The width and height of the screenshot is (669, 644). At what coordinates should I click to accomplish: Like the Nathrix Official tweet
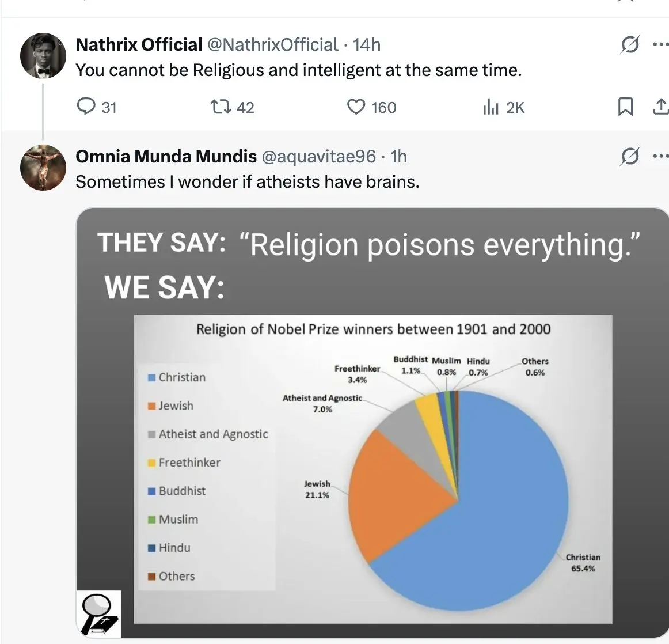(x=356, y=107)
